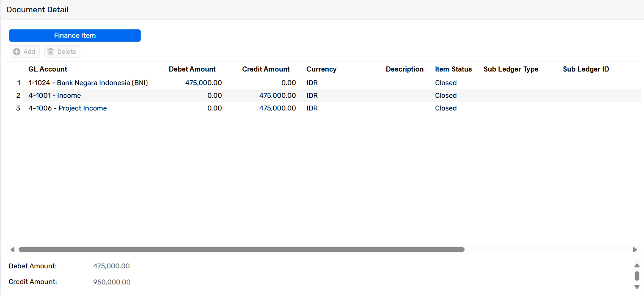
Task: Click the right arrow of horizontal scrollbar
Action: pos(635,250)
